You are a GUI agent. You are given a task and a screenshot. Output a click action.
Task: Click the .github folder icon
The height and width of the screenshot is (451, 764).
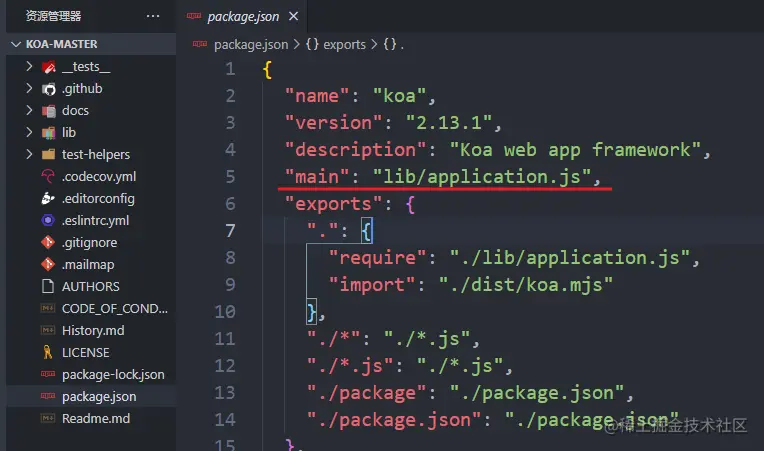(x=49, y=89)
